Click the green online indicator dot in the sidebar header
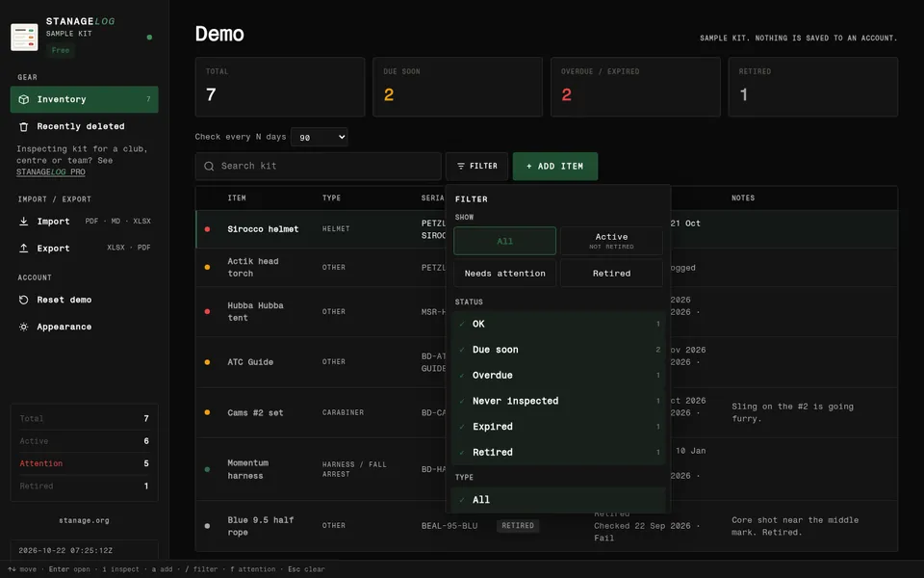 (x=150, y=38)
